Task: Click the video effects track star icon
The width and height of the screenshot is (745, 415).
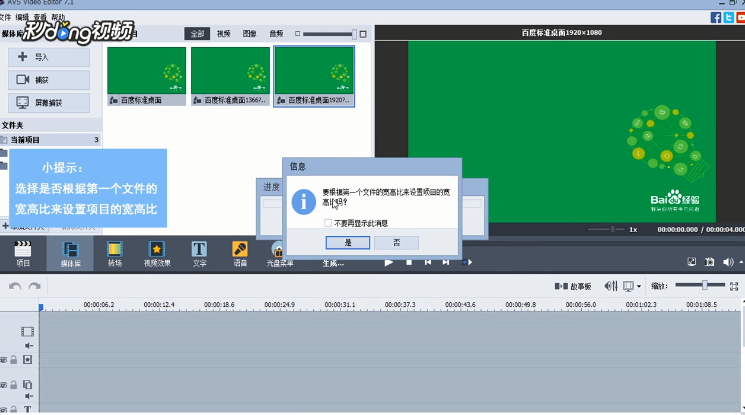Action: point(28,360)
